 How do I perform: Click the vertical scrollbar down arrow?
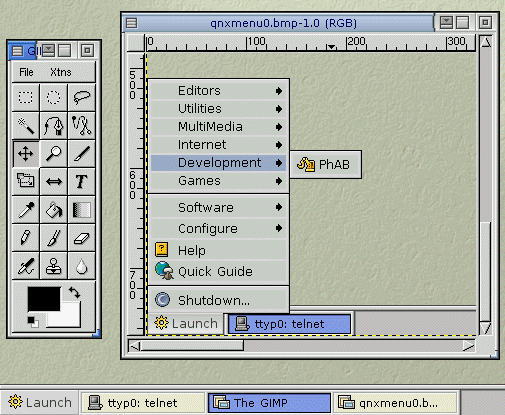click(x=486, y=328)
